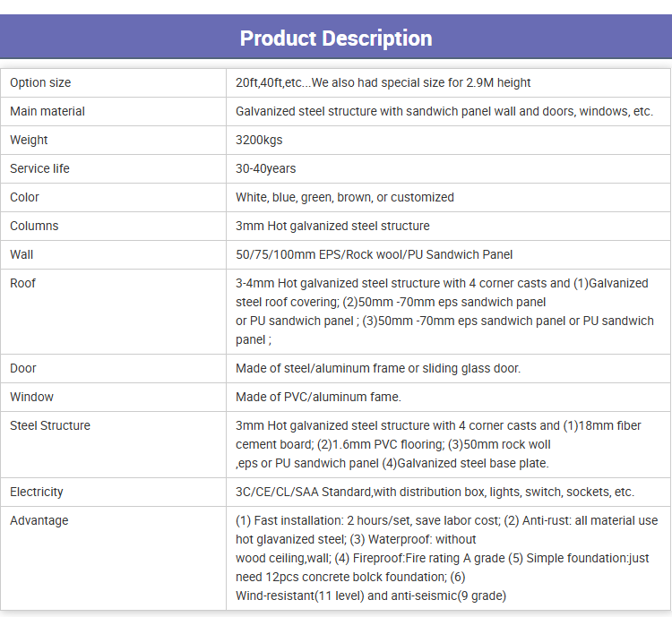The width and height of the screenshot is (672, 617).
Task: Click the 20ft,40ft special size value
Action: tap(383, 82)
